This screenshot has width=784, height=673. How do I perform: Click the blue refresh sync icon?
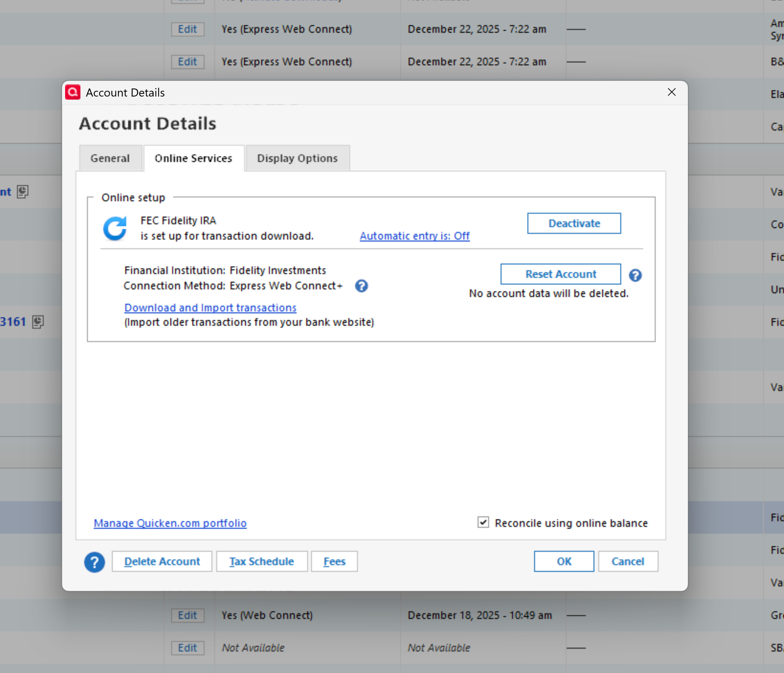115,228
